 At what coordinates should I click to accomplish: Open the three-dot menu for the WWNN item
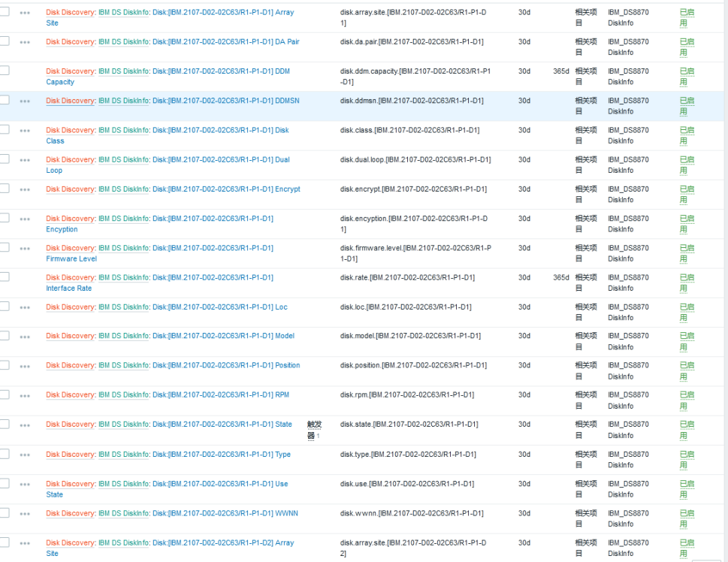click(25, 514)
